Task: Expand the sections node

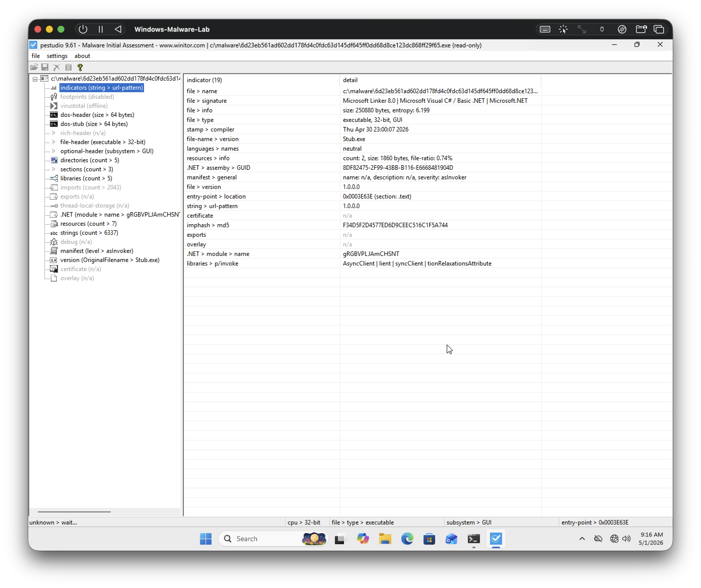Action: pos(54,169)
